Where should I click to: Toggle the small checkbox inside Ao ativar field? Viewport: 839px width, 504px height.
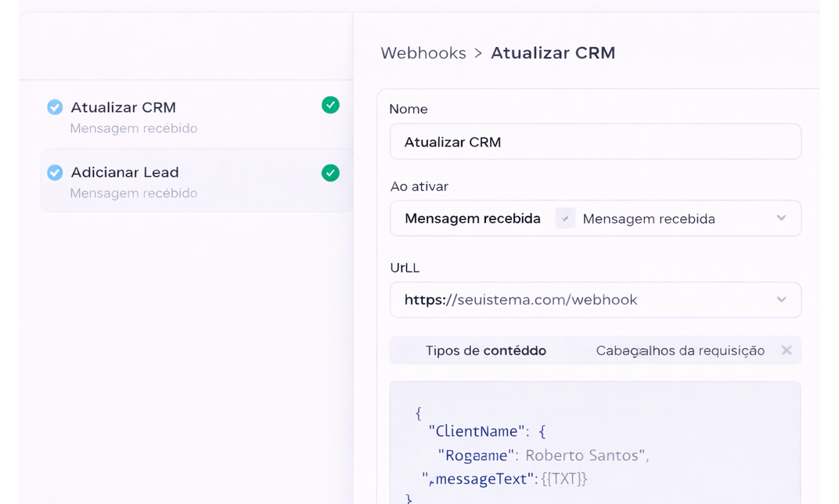565,219
